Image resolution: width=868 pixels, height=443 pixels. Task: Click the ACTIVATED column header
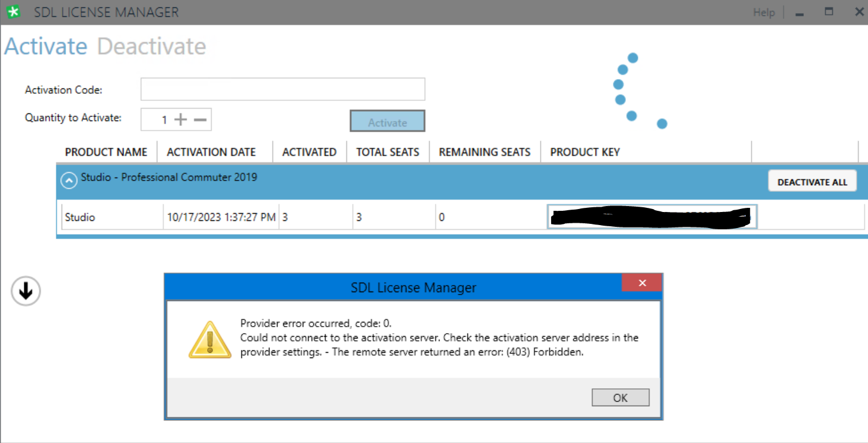pos(309,152)
